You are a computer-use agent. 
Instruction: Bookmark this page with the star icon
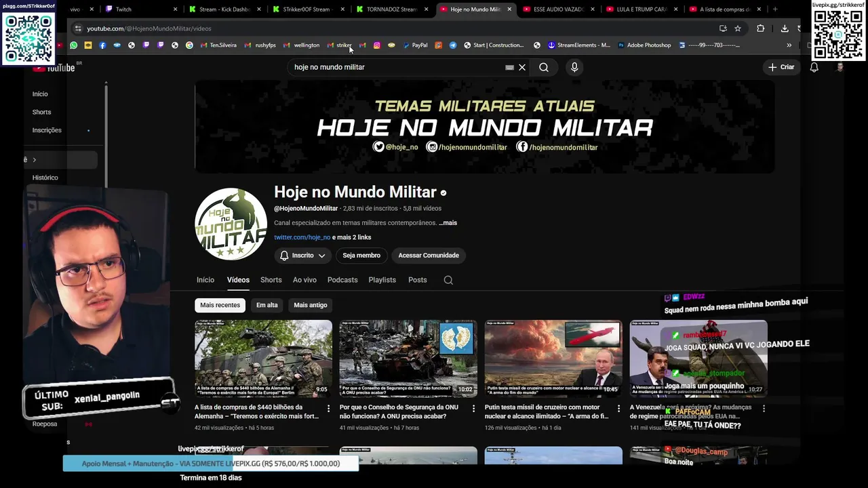point(738,28)
